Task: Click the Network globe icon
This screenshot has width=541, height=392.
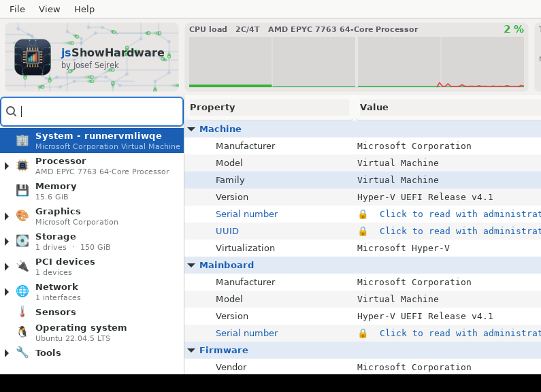Action: [x=22, y=291]
